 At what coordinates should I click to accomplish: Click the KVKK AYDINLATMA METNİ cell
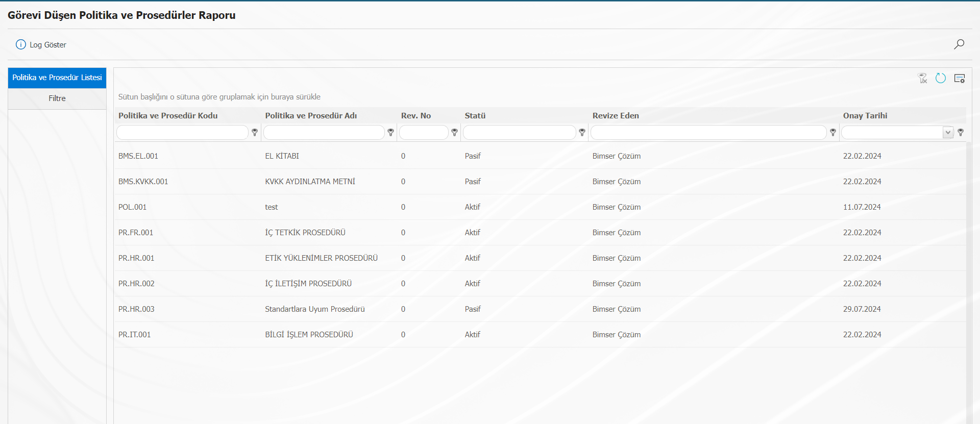(310, 182)
